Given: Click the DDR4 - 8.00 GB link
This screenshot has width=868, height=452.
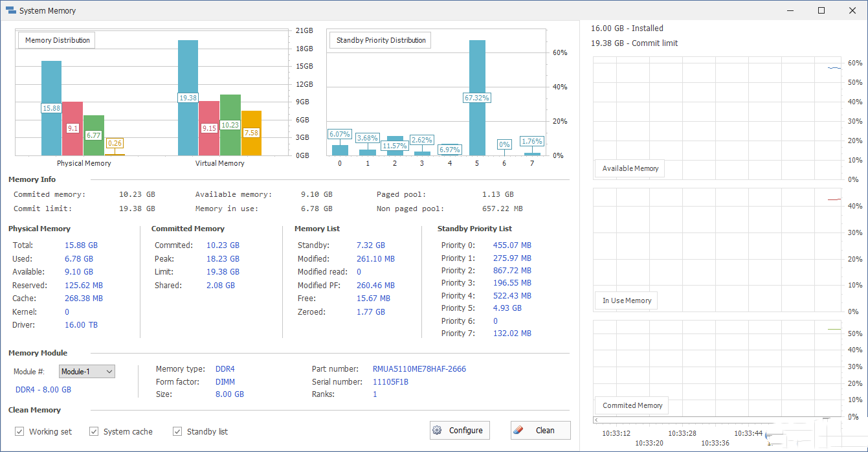Looking at the screenshot, I should coord(43,389).
